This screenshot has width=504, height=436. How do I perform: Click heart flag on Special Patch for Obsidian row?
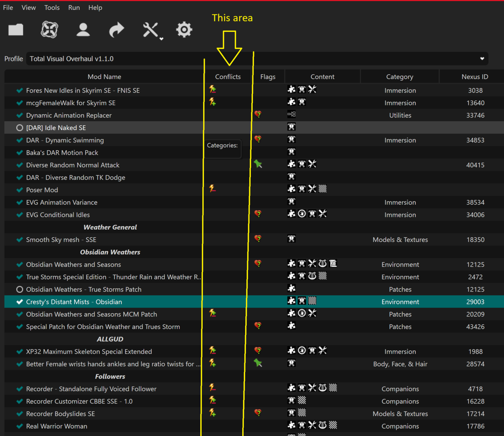[x=258, y=326]
